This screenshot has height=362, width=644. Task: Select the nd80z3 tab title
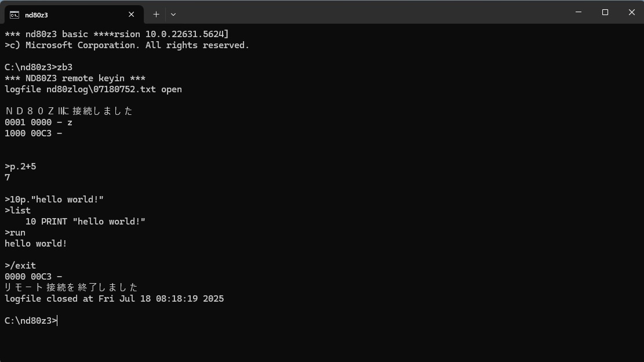click(36, 15)
